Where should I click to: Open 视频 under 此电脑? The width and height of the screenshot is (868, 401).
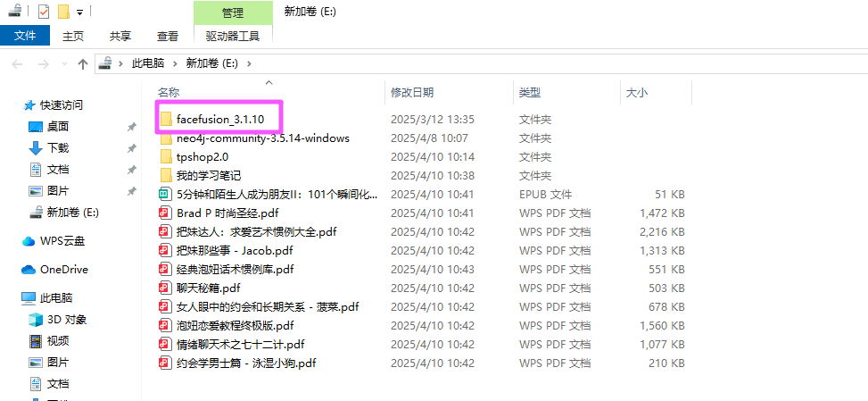[x=58, y=340]
